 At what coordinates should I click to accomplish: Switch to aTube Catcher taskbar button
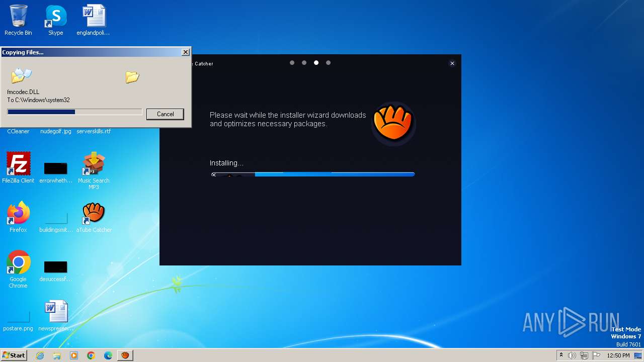click(x=125, y=355)
